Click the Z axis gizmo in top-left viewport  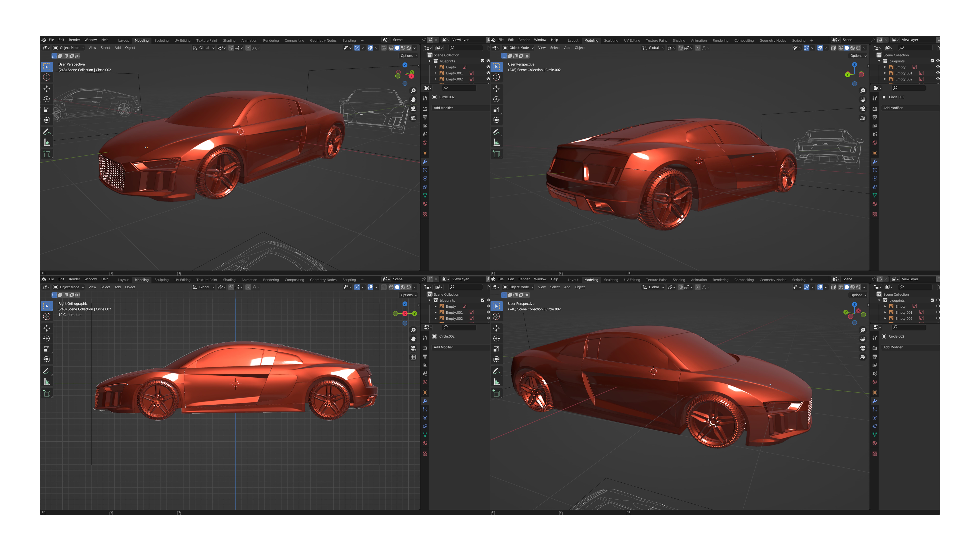[405, 65]
